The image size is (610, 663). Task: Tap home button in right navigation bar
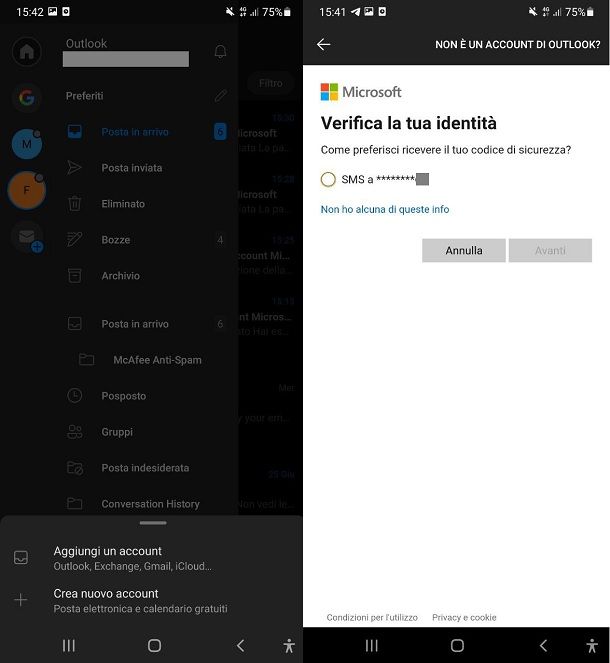point(457,645)
